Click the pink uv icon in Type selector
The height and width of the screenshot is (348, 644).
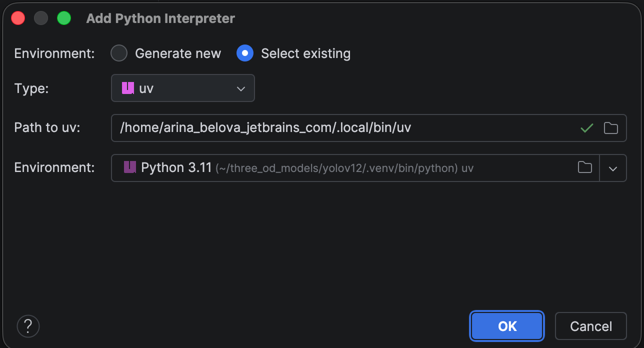128,88
